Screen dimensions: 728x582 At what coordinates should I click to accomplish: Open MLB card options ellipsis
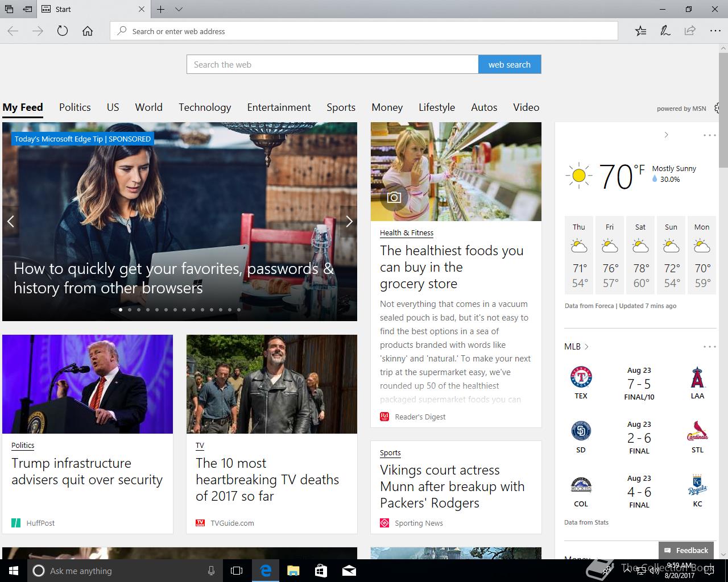click(709, 347)
